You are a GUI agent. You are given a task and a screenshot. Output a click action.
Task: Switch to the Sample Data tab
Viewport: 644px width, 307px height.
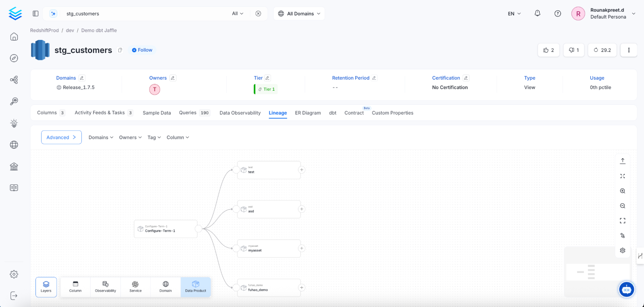[x=157, y=113]
